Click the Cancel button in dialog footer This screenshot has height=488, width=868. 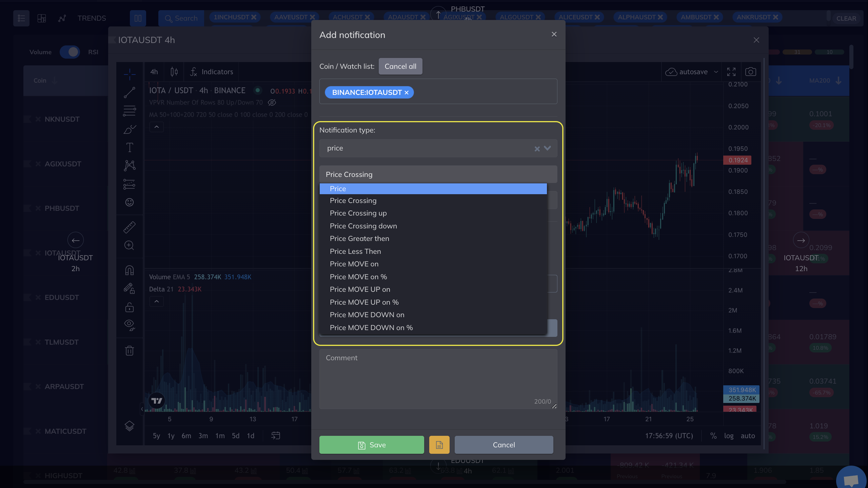pyautogui.click(x=504, y=445)
